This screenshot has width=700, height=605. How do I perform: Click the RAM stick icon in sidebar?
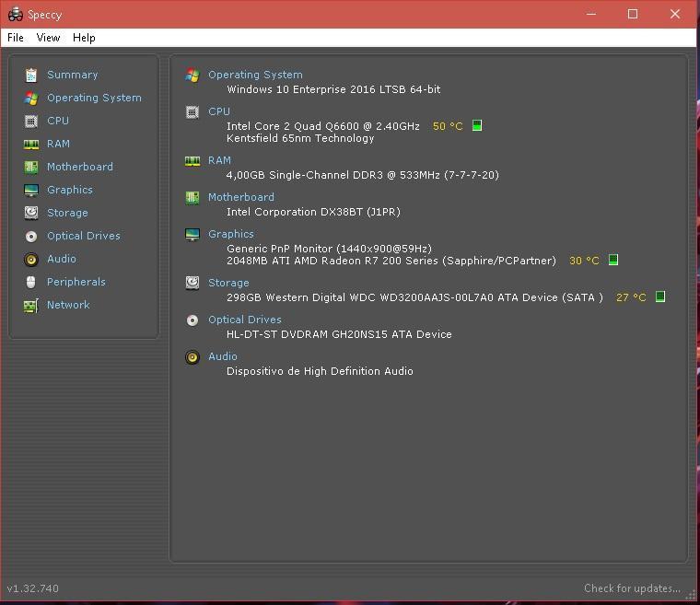pos(30,145)
